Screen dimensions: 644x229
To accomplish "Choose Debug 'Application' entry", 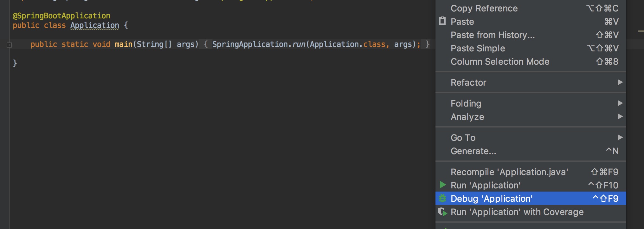I will [x=531, y=199].
